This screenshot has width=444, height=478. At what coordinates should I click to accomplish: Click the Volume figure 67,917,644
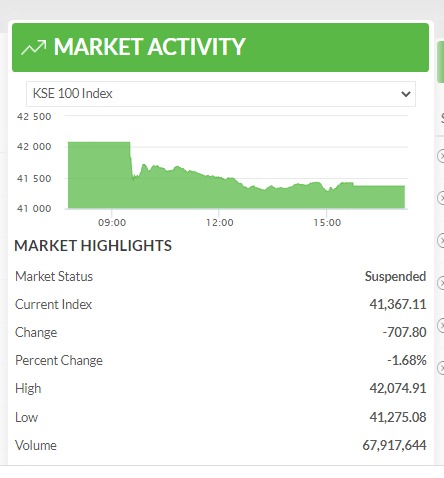394,445
